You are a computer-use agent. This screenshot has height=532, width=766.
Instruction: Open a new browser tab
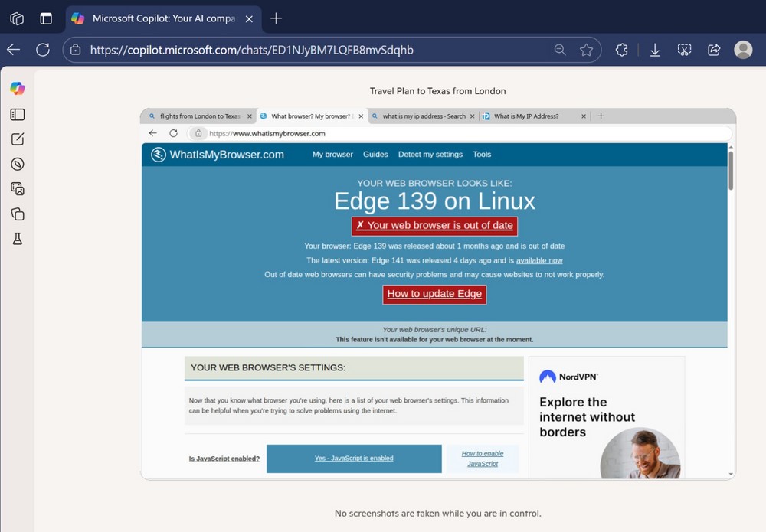pos(276,18)
